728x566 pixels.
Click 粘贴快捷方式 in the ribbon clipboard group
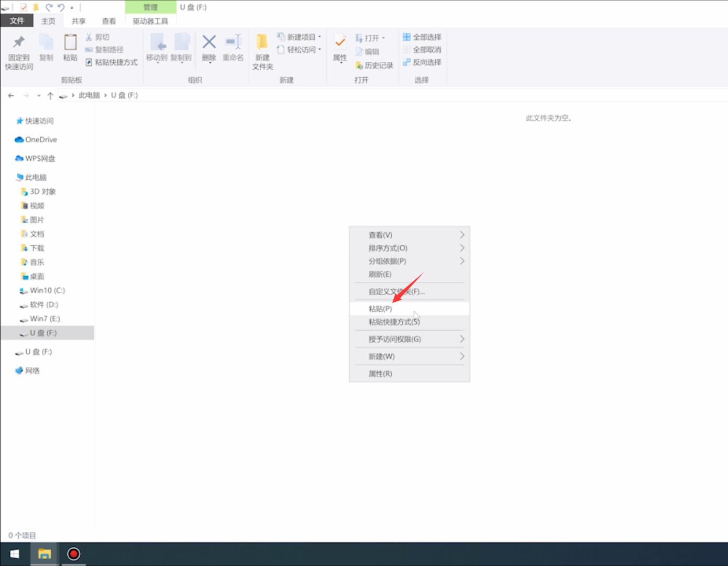(x=112, y=62)
